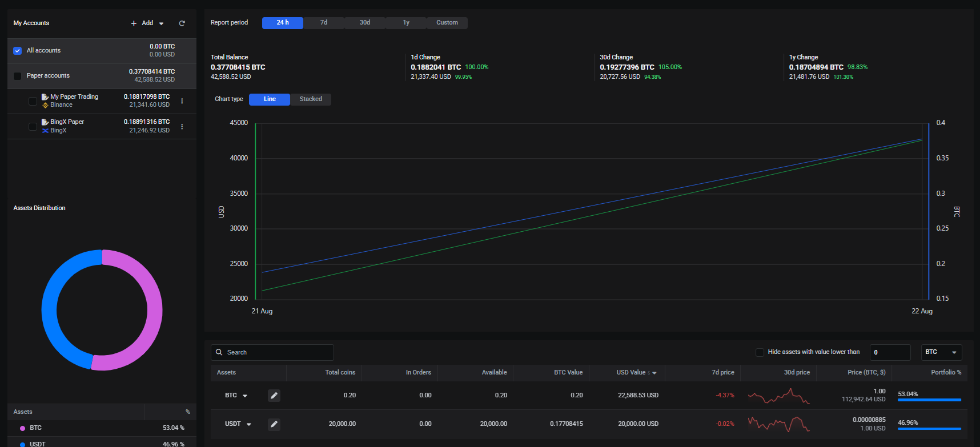This screenshot has width=980, height=447.
Task: Click the plus Add account icon
Action: (x=134, y=23)
